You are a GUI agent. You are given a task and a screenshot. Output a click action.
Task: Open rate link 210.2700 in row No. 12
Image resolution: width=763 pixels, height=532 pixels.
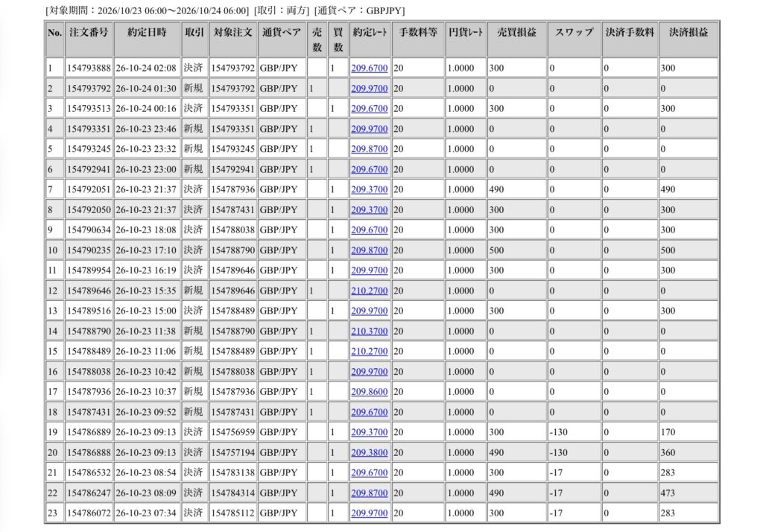point(370,291)
